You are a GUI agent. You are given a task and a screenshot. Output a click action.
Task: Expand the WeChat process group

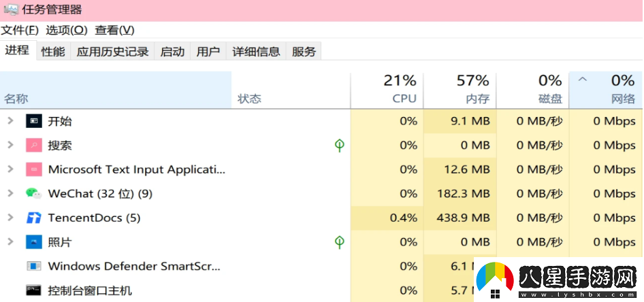tap(10, 194)
